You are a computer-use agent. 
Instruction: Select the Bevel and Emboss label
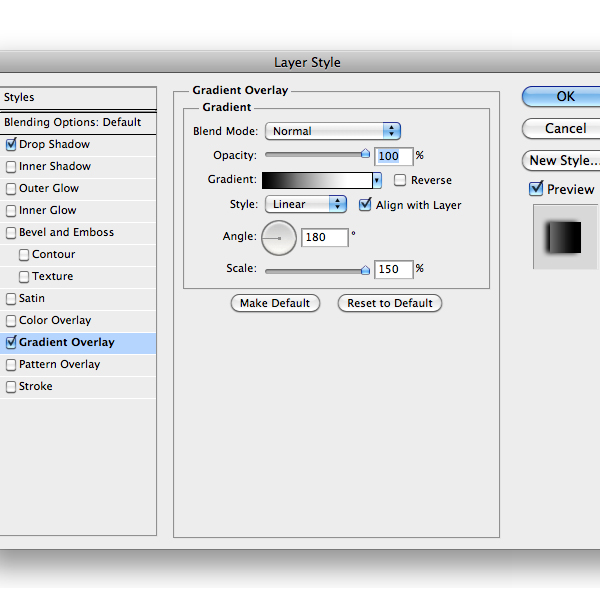pyautogui.click(x=67, y=232)
